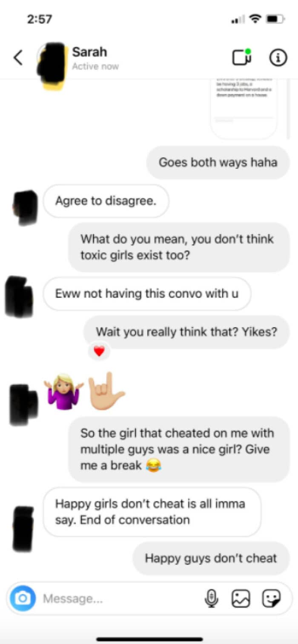Select the 'Goes both ways haha' message
This screenshot has height=644, width=298.
coord(218,162)
